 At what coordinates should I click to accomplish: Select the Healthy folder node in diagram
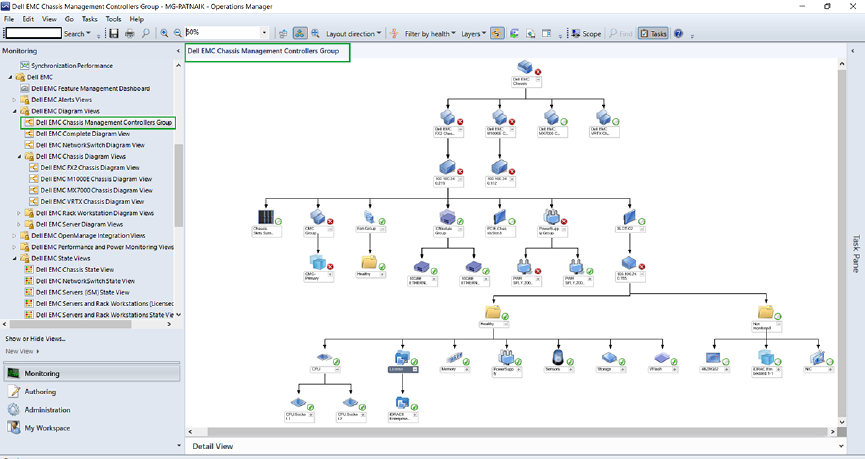[x=493, y=312]
